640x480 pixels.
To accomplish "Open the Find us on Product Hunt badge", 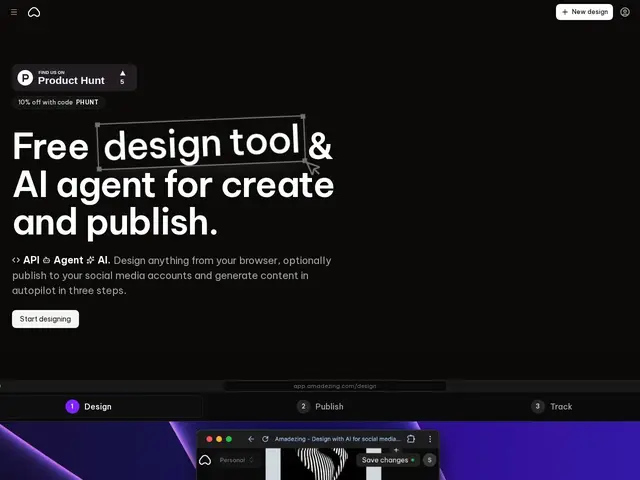I will click(x=74, y=77).
